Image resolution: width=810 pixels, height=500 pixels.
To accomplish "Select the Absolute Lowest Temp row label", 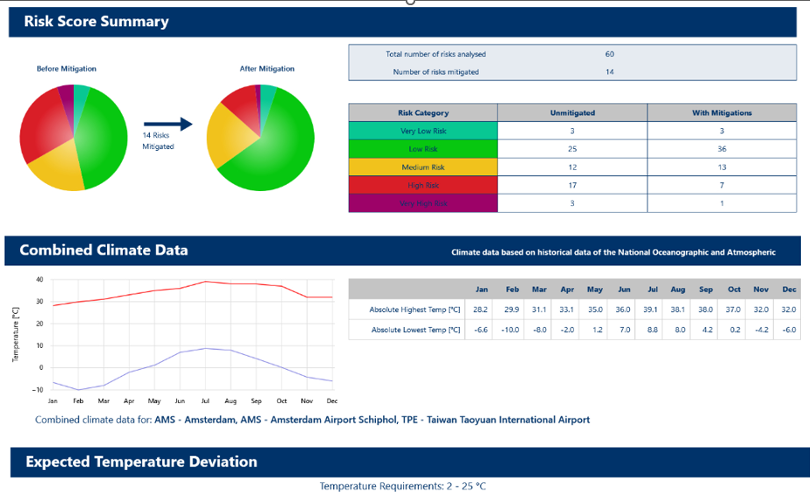I will [415, 329].
